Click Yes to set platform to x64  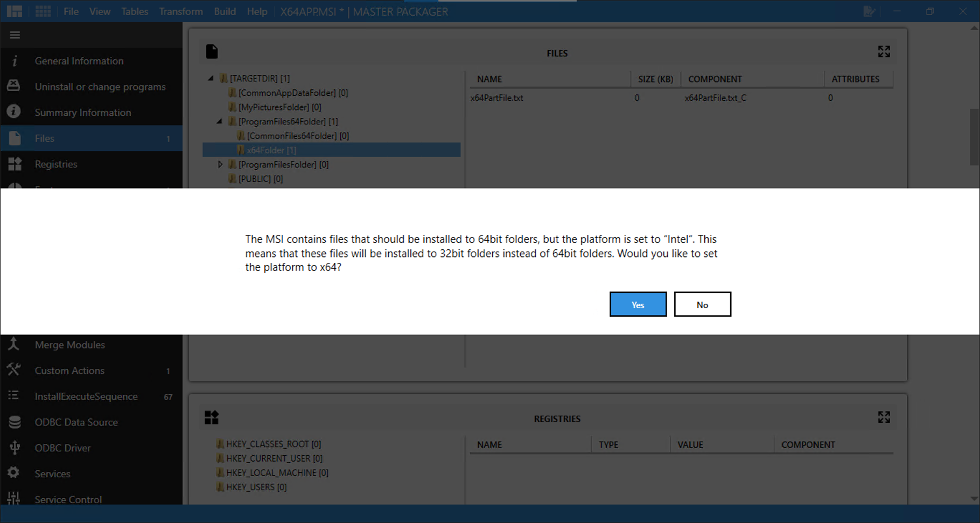638,304
